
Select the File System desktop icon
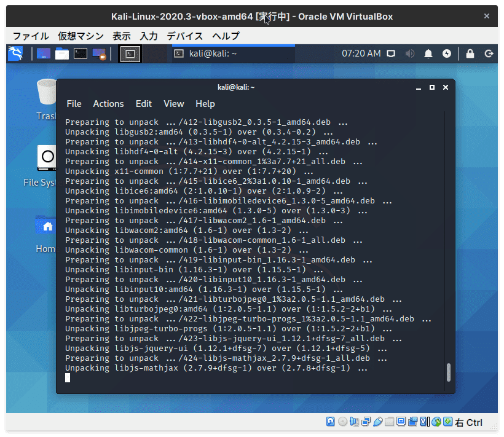[x=40, y=166]
